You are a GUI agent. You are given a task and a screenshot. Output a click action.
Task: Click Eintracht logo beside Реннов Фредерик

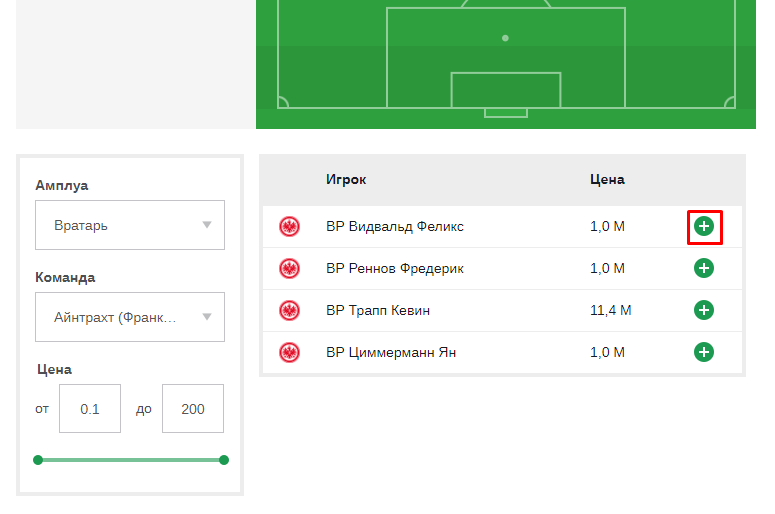[x=290, y=269]
